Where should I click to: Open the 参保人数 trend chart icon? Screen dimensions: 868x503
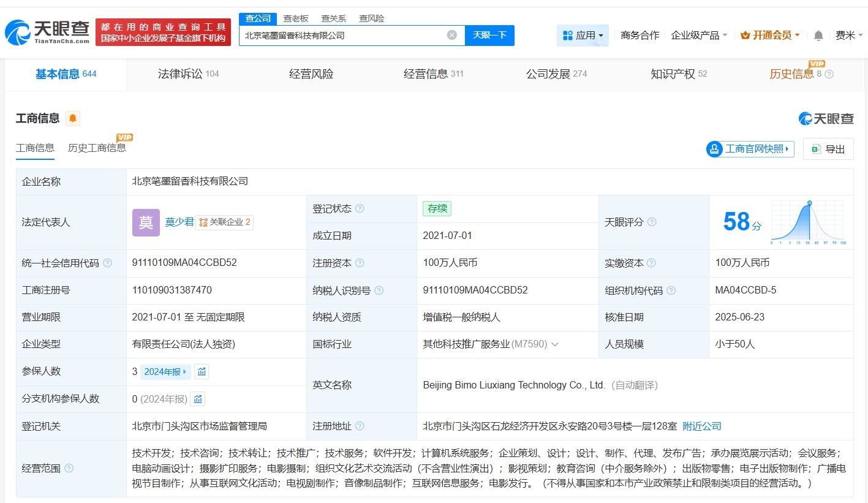(x=202, y=371)
